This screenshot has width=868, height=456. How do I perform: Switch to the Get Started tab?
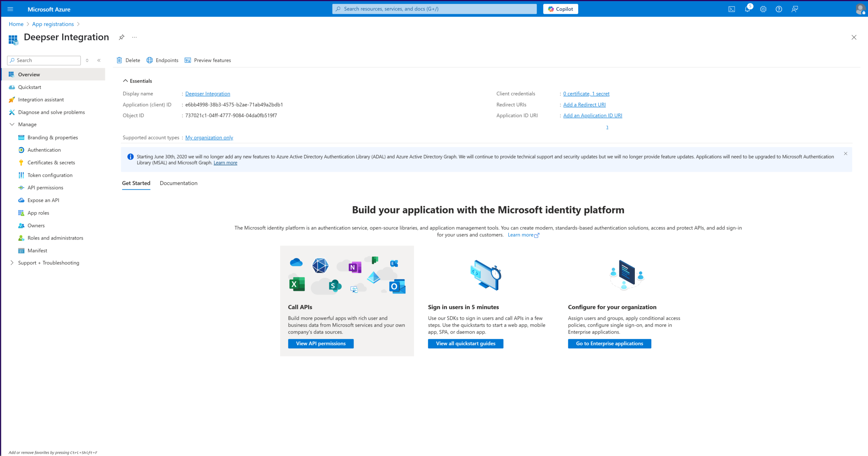(136, 183)
